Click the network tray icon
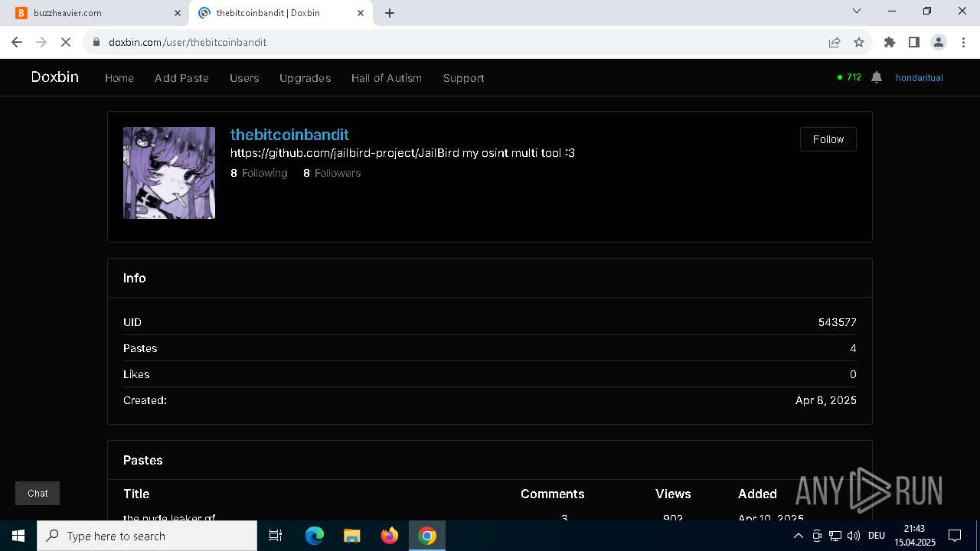 [x=835, y=536]
